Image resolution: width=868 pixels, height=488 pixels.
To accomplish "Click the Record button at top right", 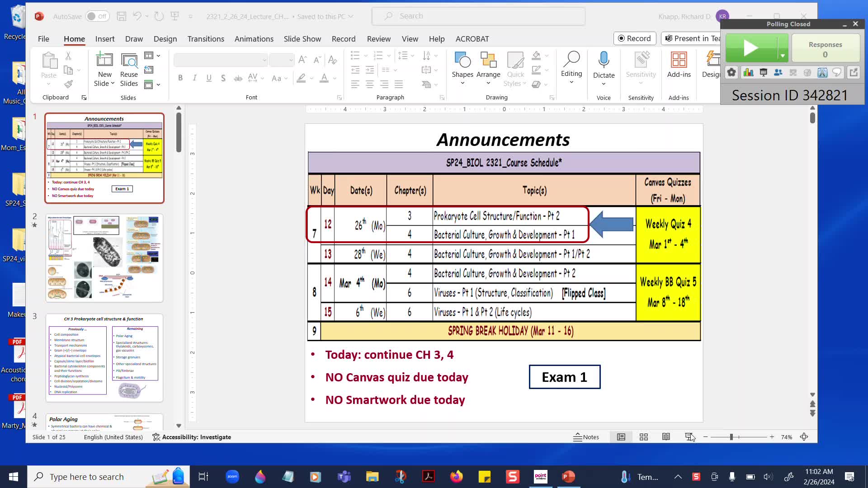I will 634,38.
